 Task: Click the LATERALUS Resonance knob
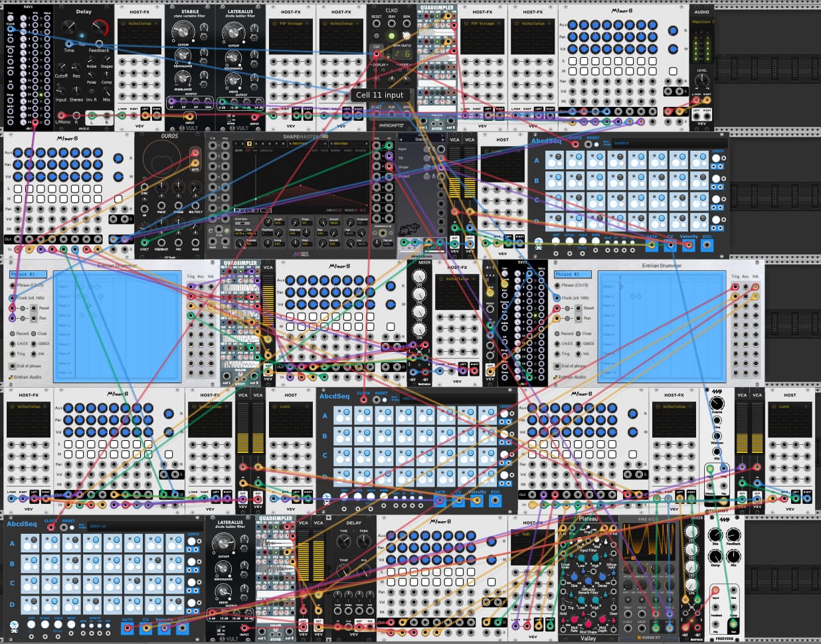(x=233, y=58)
